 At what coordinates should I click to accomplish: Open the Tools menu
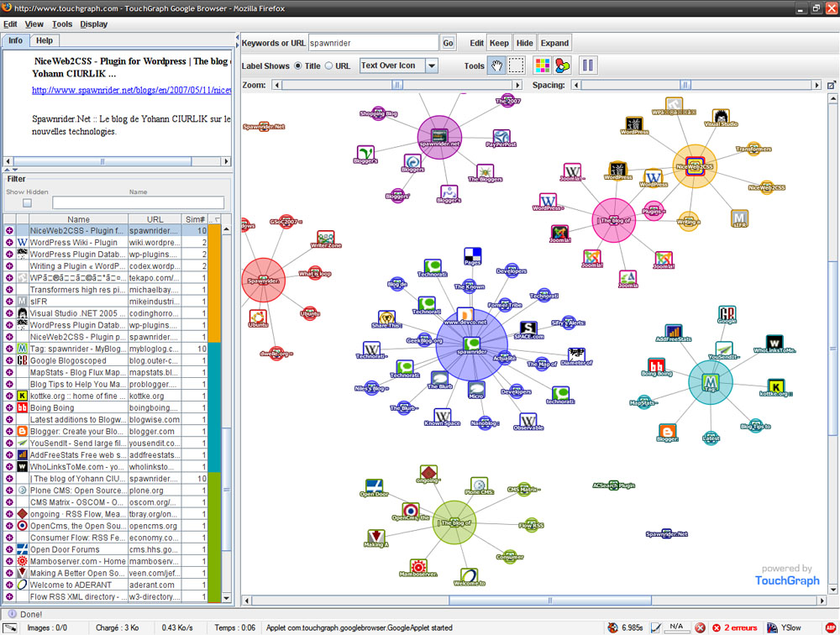(x=62, y=24)
